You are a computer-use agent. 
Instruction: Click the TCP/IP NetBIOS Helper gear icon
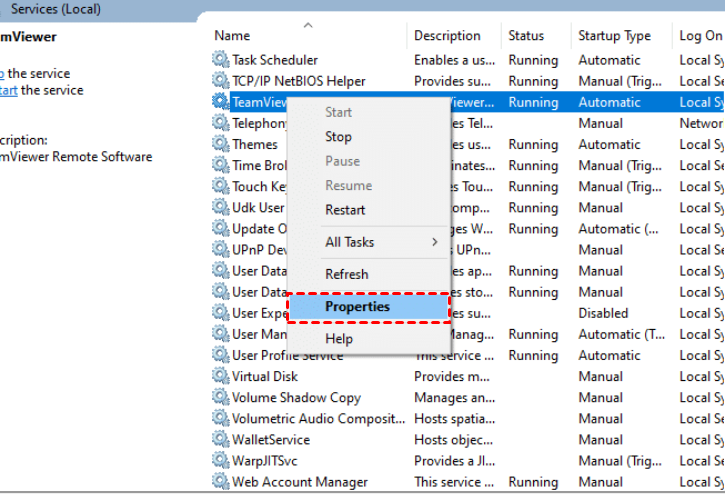(220, 81)
